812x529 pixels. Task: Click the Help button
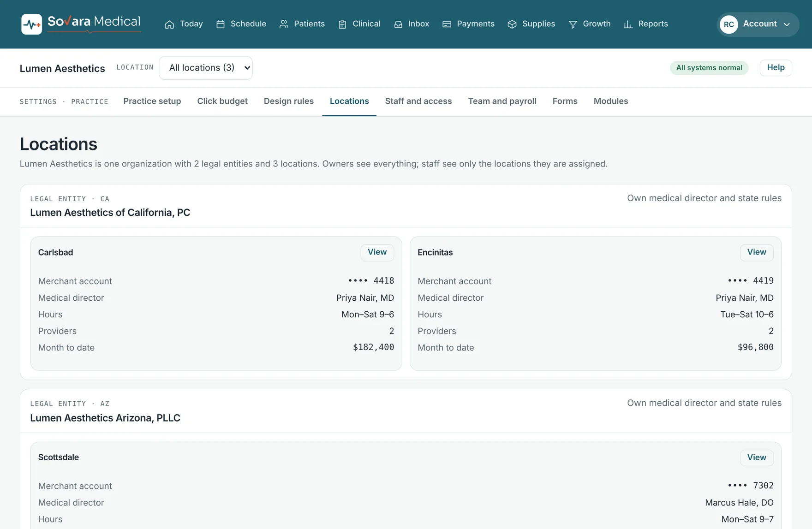[x=776, y=68]
